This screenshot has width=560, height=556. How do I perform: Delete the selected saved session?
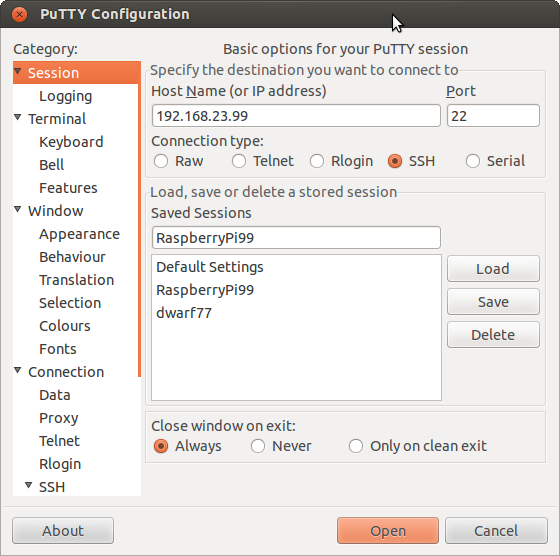coord(493,335)
